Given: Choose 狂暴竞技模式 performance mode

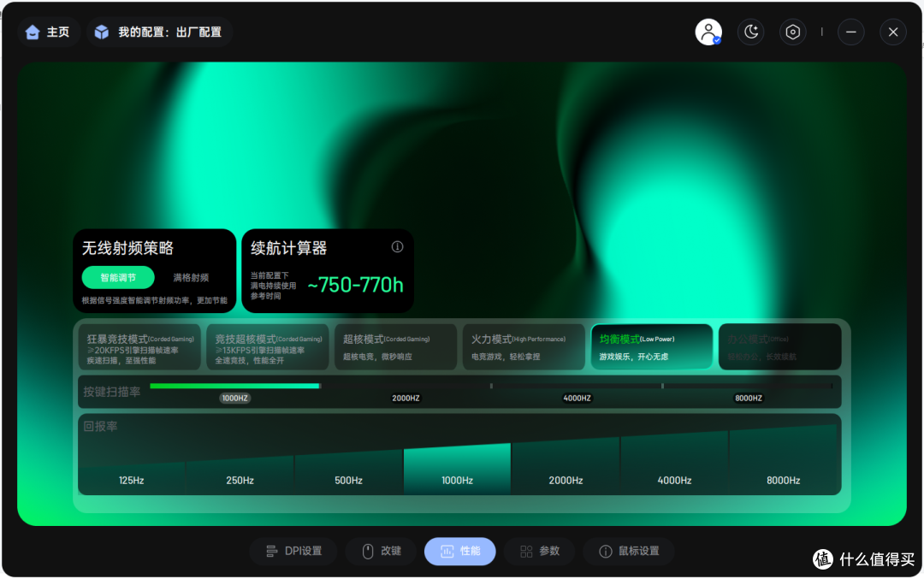Looking at the screenshot, I should 139,347.
